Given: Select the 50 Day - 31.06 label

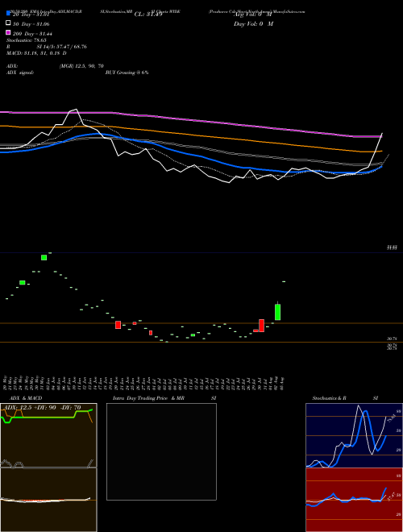Looking at the screenshot, I should coord(31,24).
